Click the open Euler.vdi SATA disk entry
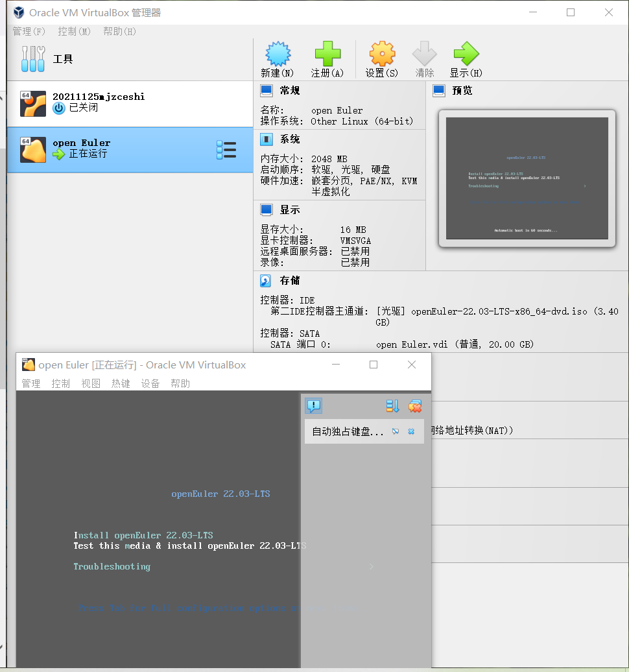The height and width of the screenshot is (672, 629). [455, 344]
